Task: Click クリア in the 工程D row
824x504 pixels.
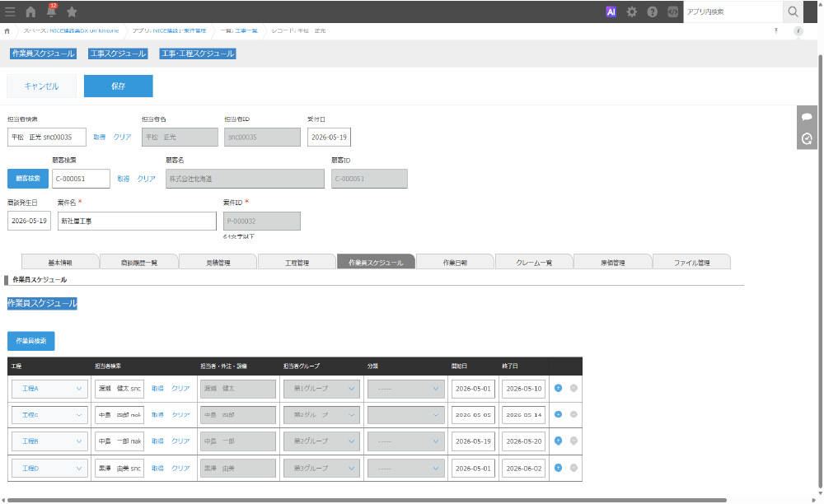Action: (180, 468)
